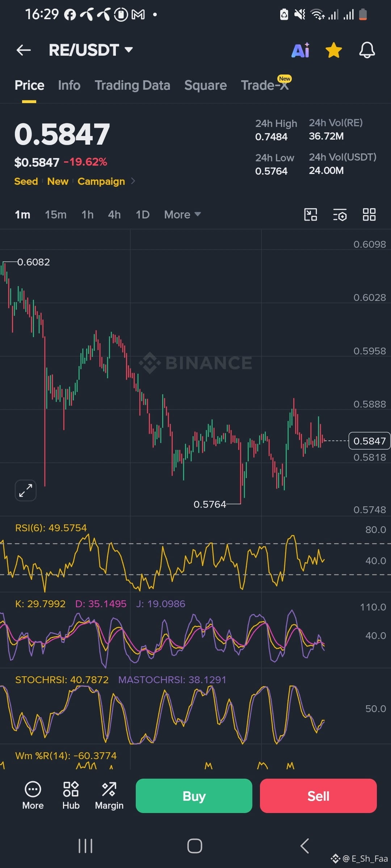
Task: Open the Campaign link
Action: point(101,181)
